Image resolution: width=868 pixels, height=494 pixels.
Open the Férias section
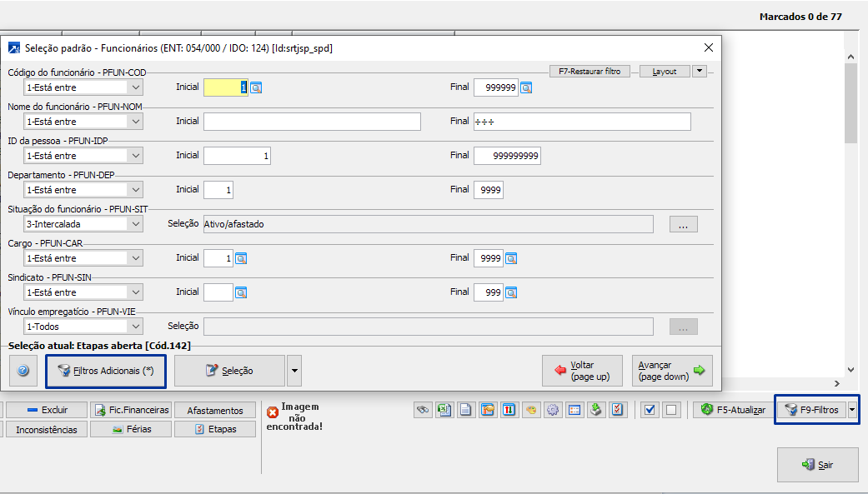[132, 429]
